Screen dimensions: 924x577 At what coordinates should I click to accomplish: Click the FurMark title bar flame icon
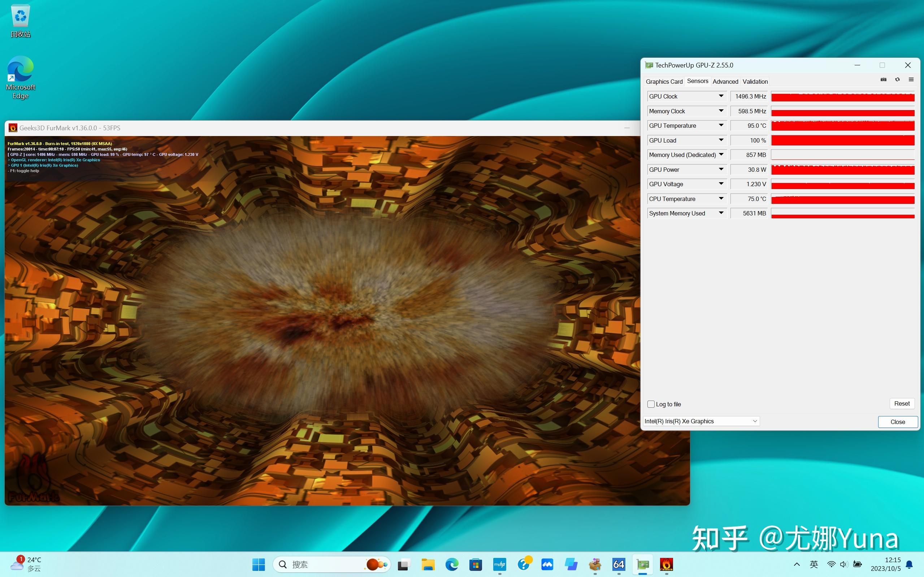13,128
